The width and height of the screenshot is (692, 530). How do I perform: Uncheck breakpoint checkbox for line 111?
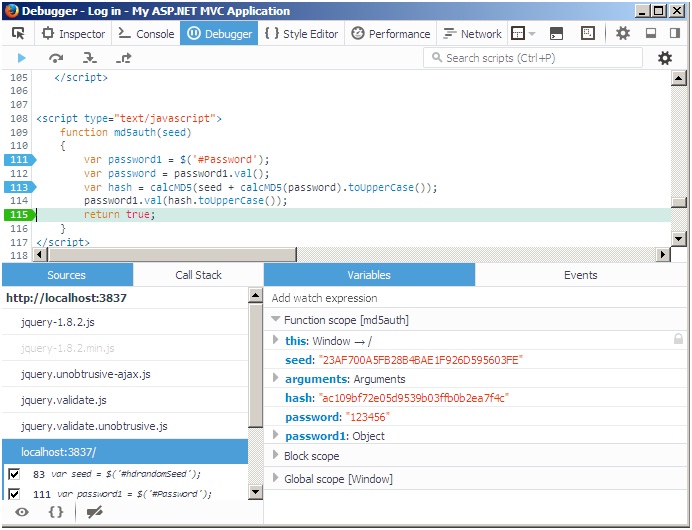14,494
